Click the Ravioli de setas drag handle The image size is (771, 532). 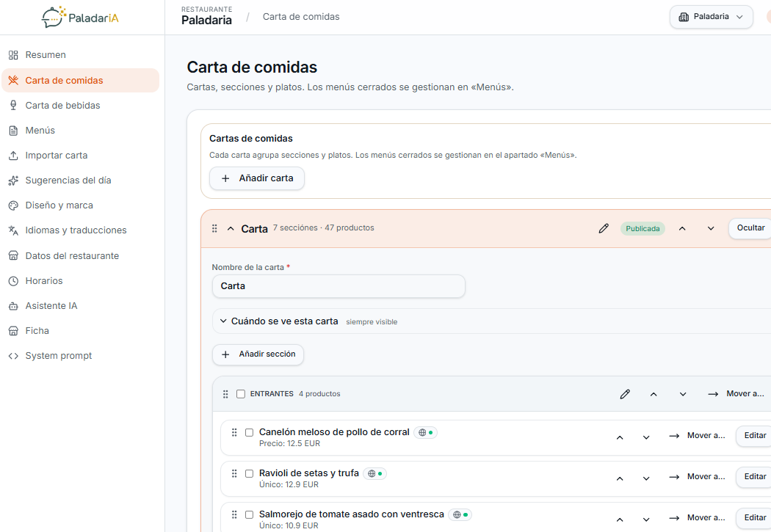point(234,473)
